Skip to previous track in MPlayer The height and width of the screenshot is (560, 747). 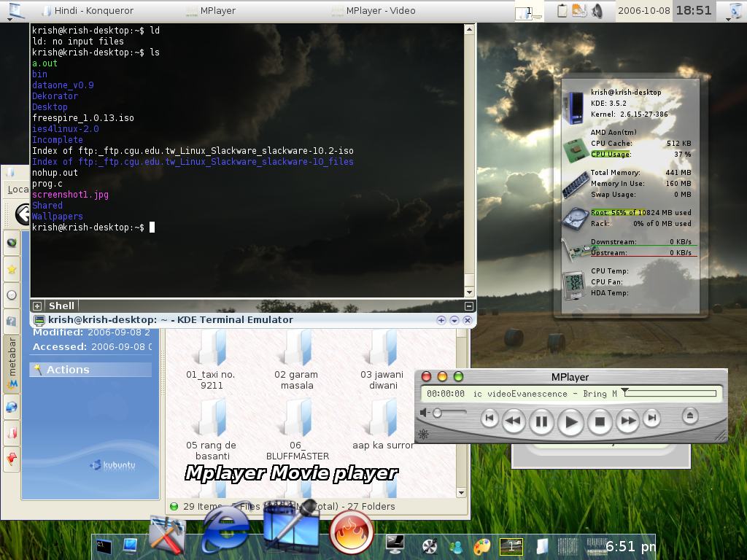pos(489,419)
